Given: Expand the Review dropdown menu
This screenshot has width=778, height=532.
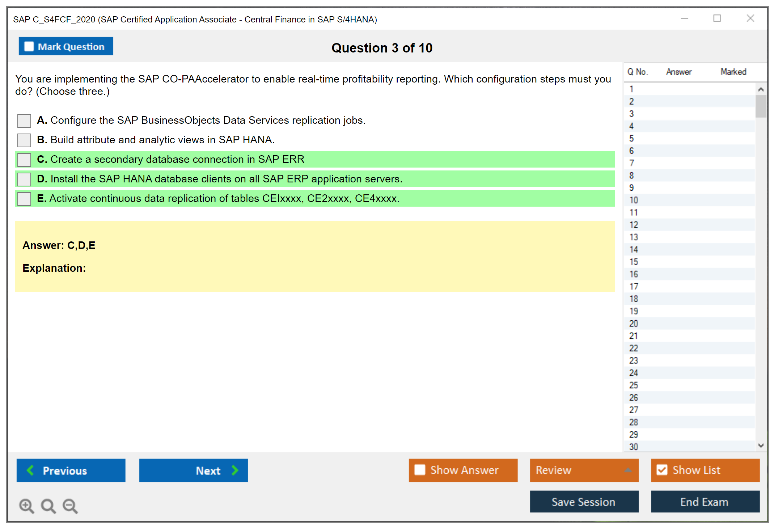Looking at the screenshot, I should point(628,470).
